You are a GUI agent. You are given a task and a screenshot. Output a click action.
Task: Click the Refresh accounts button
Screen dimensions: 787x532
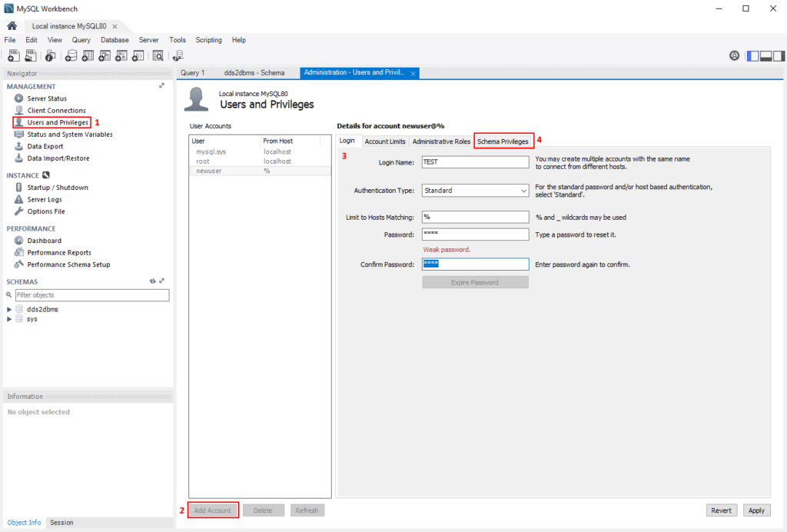coord(307,510)
